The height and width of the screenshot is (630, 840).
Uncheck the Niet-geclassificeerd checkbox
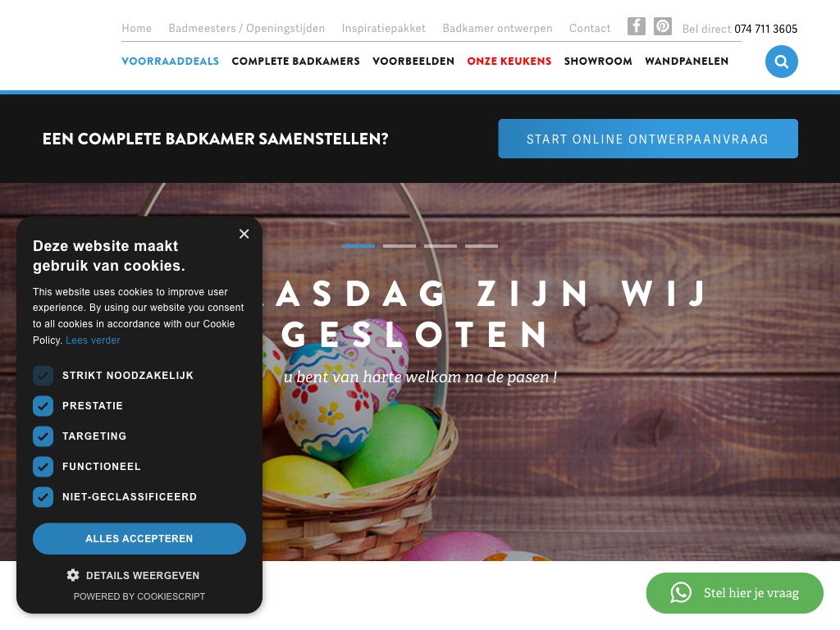coord(43,497)
